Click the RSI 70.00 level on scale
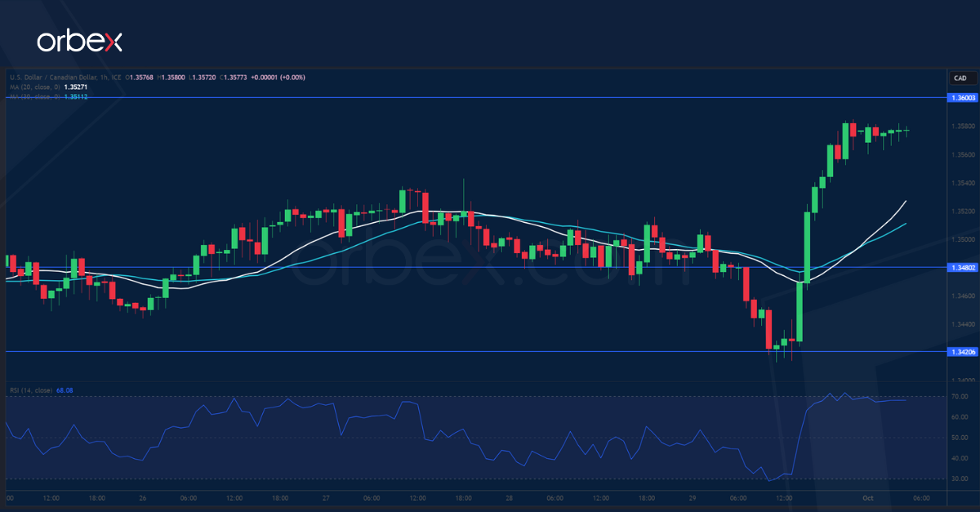 pyautogui.click(x=960, y=397)
